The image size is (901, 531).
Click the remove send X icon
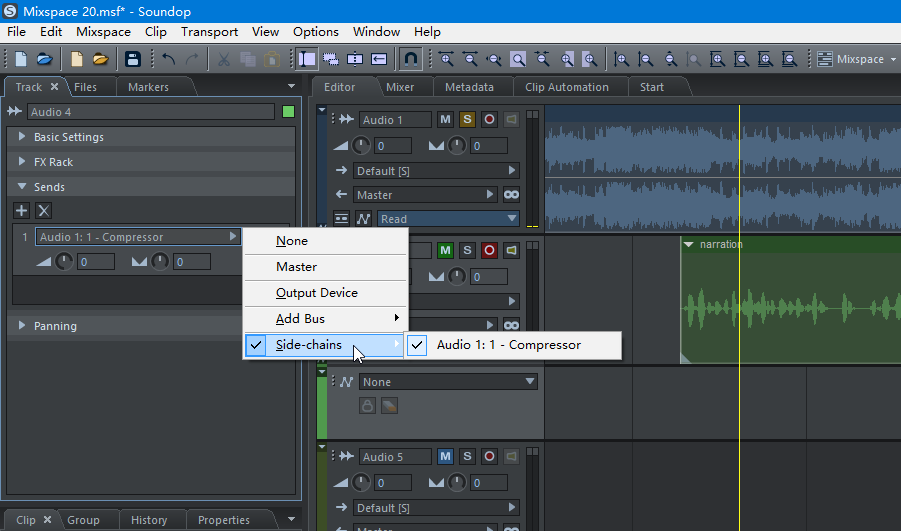click(x=43, y=210)
